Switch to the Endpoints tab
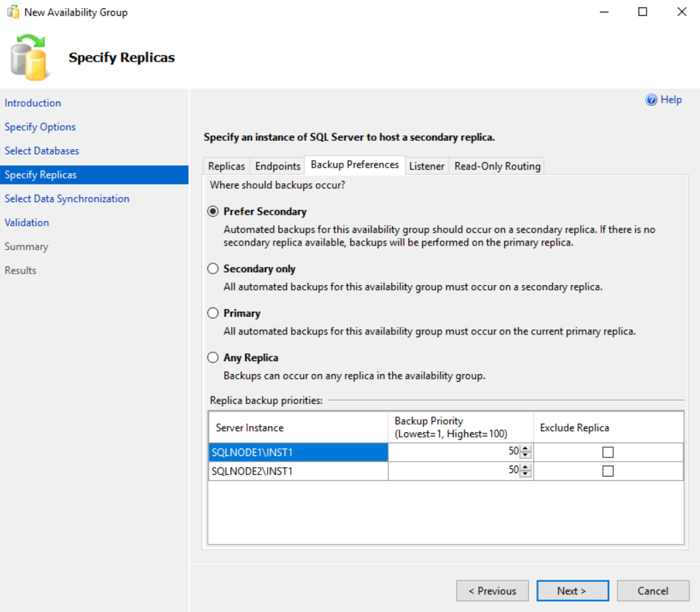This screenshot has height=612, width=700. (277, 165)
